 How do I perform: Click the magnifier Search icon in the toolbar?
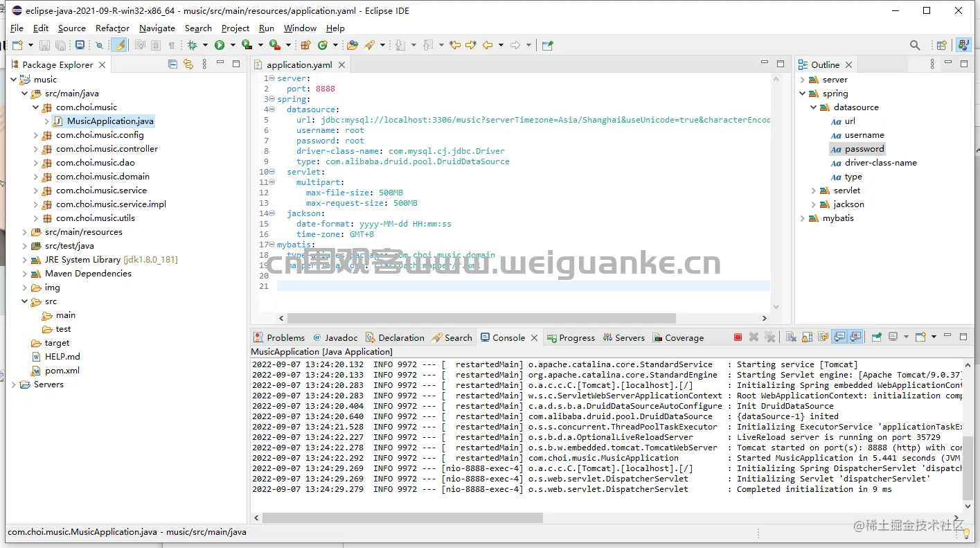click(915, 45)
